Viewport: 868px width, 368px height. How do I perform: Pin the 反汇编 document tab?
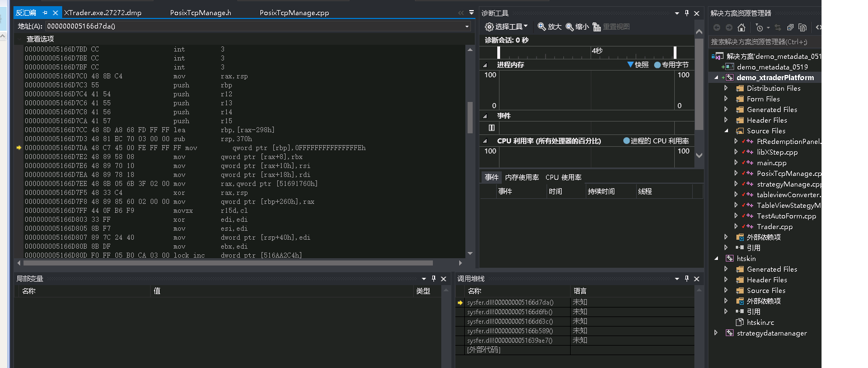click(45, 12)
